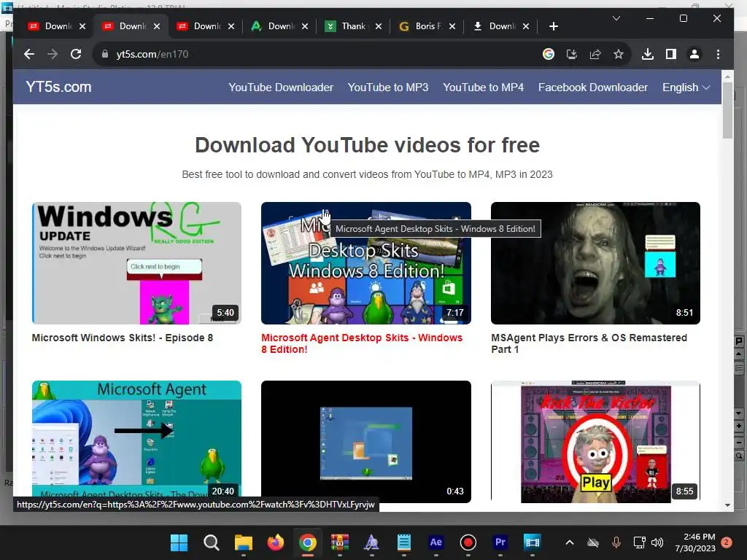Open Windows taskbar search
The height and width of the screenshot is (560, 747).
click(211, 542)
